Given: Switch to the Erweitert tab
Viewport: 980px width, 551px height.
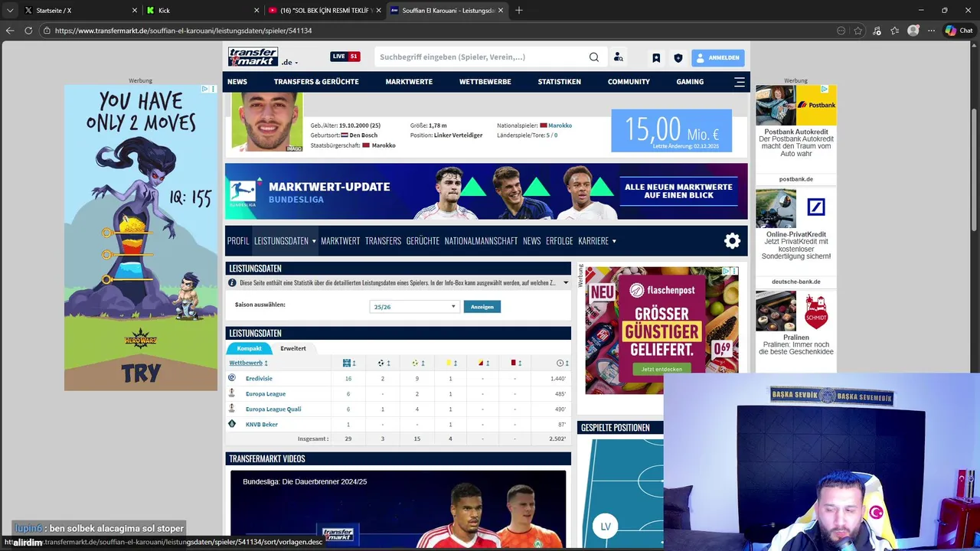Looking at the screenshot, I should coord(293,348).
